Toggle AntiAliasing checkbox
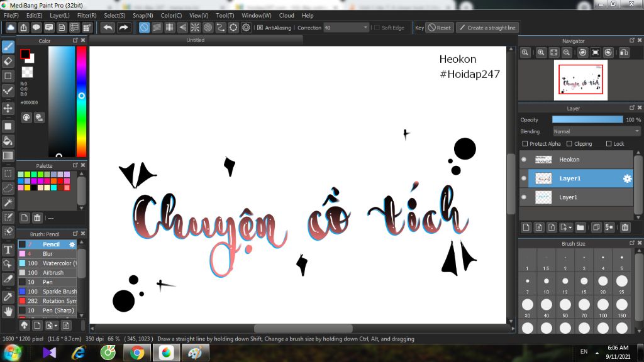 coord(260,28)
